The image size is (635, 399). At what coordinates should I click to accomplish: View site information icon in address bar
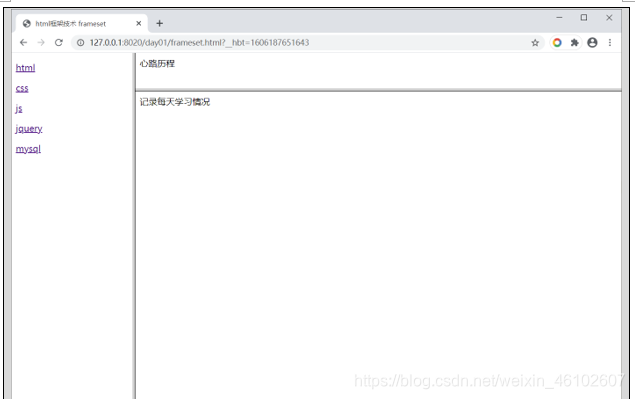pyautogui.click(x=81, y=43)
